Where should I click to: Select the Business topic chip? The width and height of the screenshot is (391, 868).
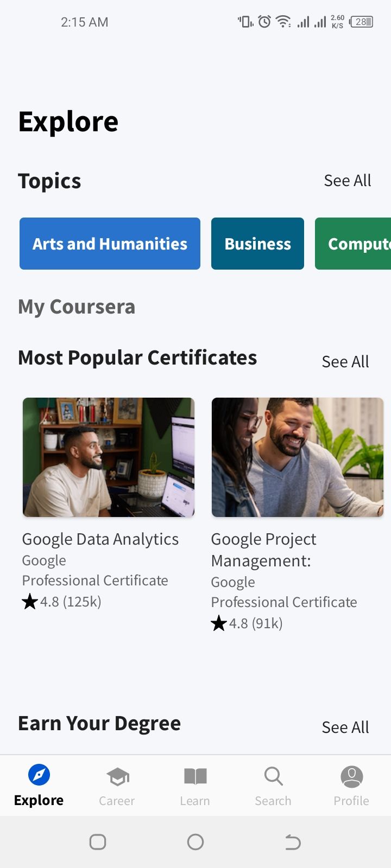(x=257, y=244)
